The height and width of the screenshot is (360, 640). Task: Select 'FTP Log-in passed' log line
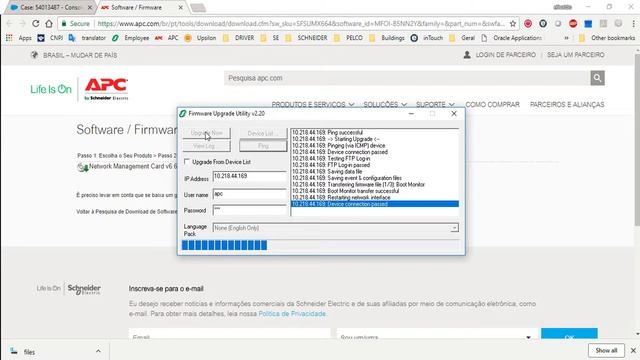pyautogui.click(x=331, y=165)
